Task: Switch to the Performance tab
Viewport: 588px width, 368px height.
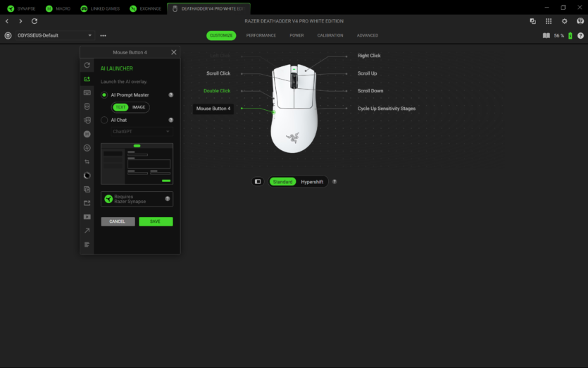Action: point(261,35)
